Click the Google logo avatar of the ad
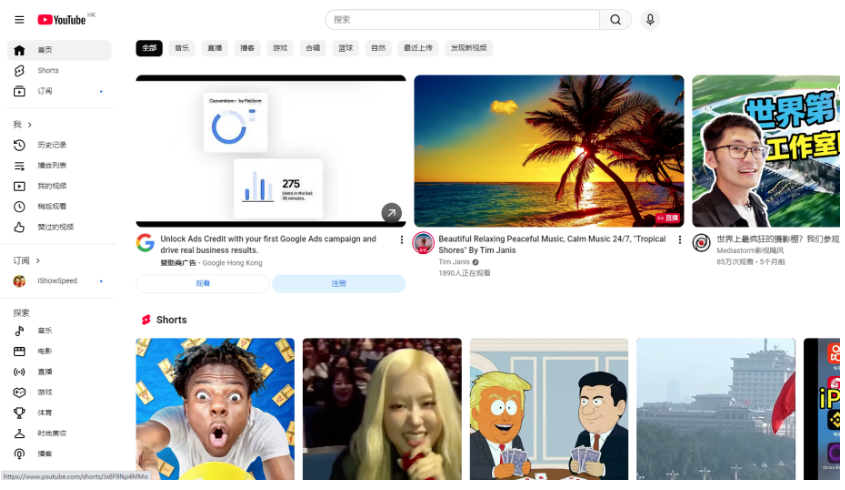 coord(146,243)
